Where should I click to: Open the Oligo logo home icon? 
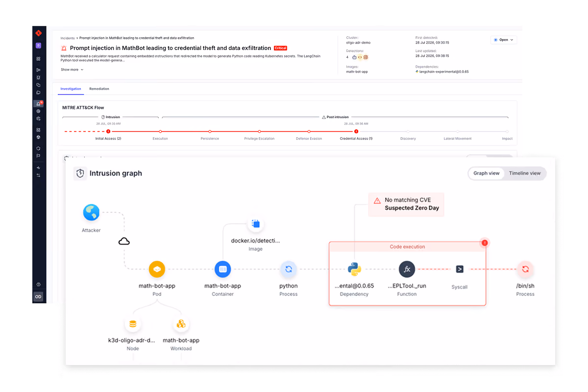(38, 33)
